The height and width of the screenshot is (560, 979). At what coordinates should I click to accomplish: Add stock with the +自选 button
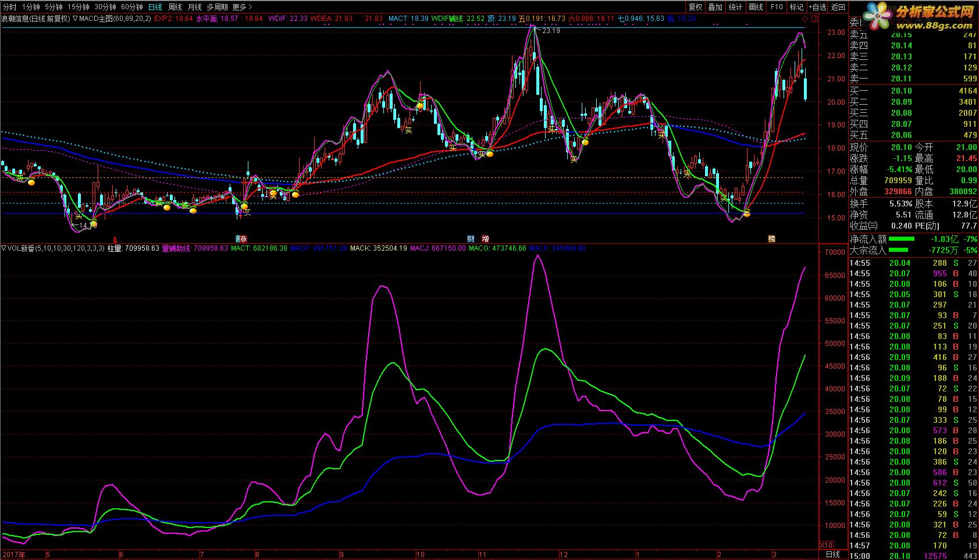[x=817, y=7]
